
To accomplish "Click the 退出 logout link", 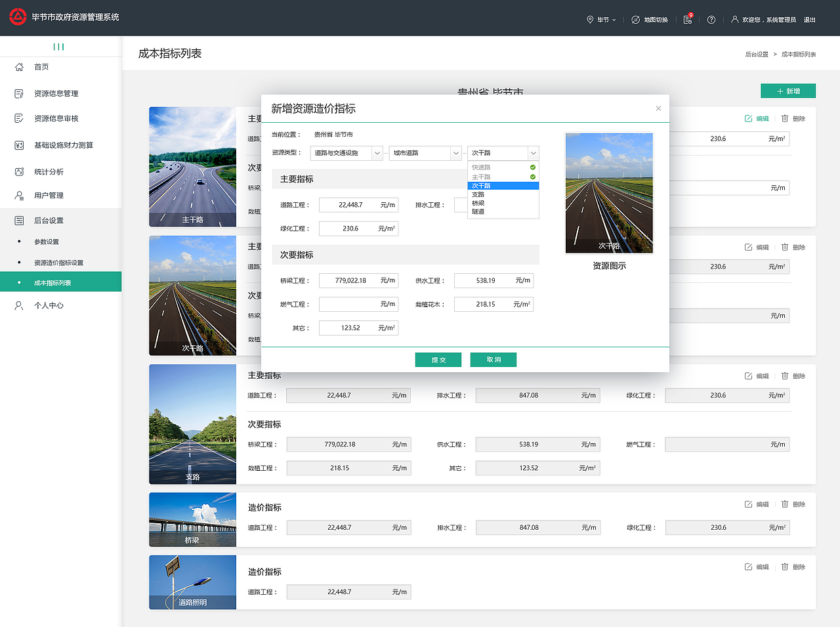I will click(x=810, y=20).
